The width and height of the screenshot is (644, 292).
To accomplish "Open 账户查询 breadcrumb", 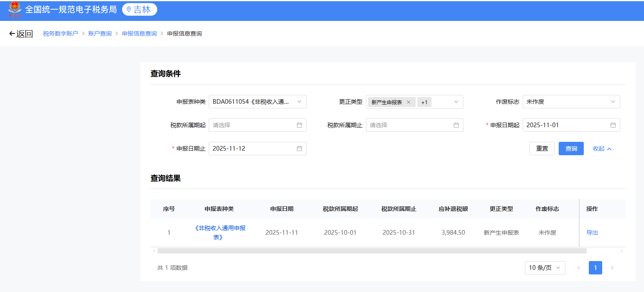I will coord(100,33).
